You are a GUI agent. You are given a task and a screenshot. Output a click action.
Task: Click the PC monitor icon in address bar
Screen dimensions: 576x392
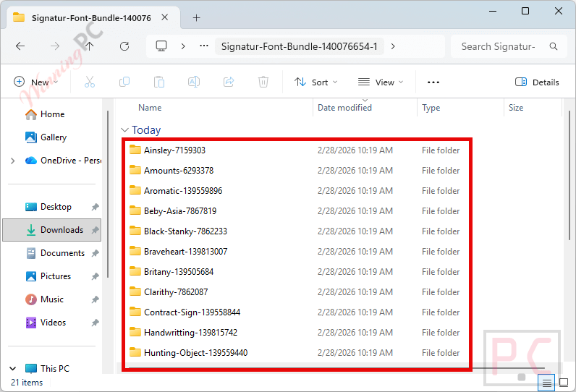(161, 46)
